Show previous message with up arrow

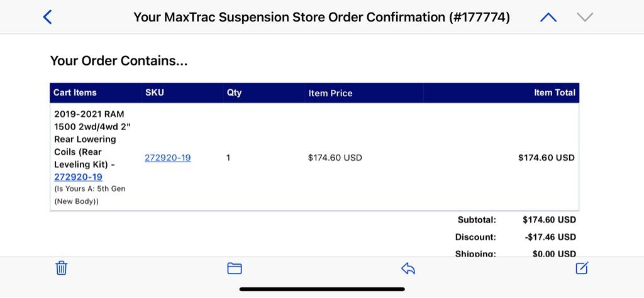coord(548,17)
